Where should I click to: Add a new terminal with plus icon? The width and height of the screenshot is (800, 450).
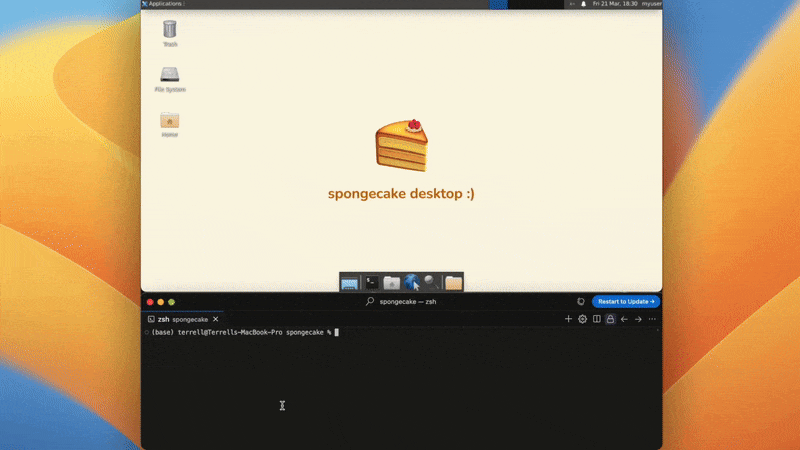pyautogui.click(x=568, y=319)
